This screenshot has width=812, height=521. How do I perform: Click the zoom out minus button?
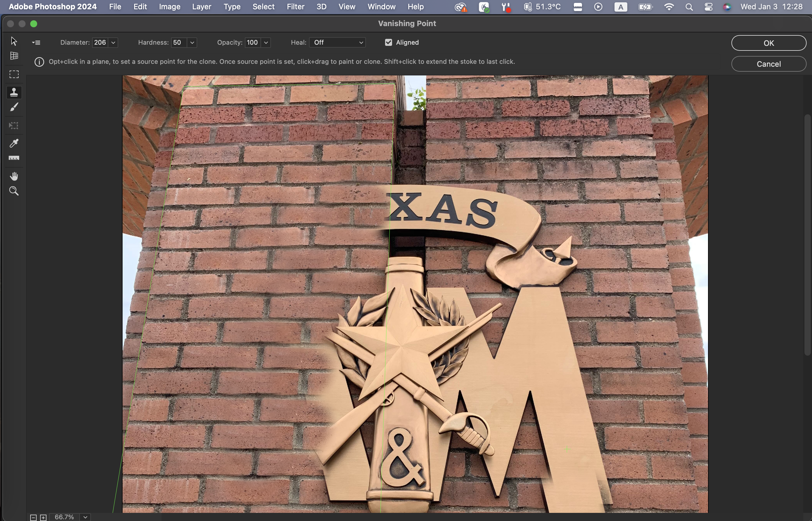(33, 517)
